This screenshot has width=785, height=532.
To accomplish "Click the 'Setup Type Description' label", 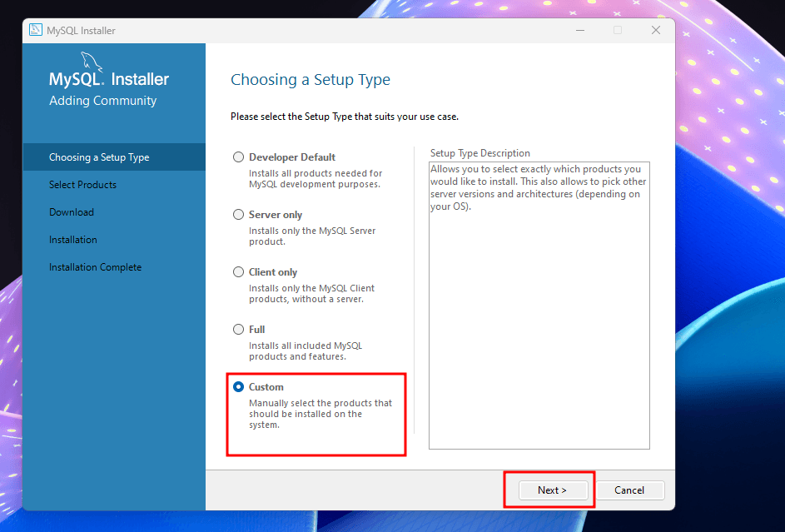I will pos(480,153).
